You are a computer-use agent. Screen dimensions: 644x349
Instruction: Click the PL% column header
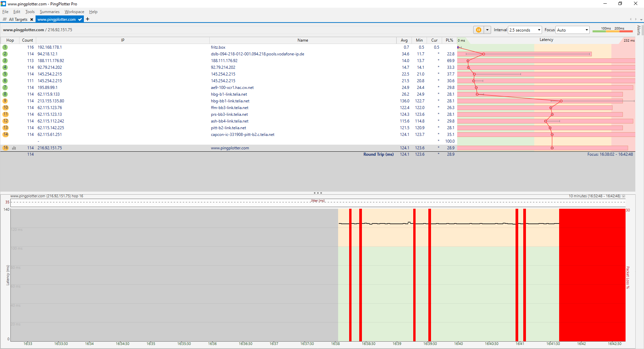coord(449,40)
